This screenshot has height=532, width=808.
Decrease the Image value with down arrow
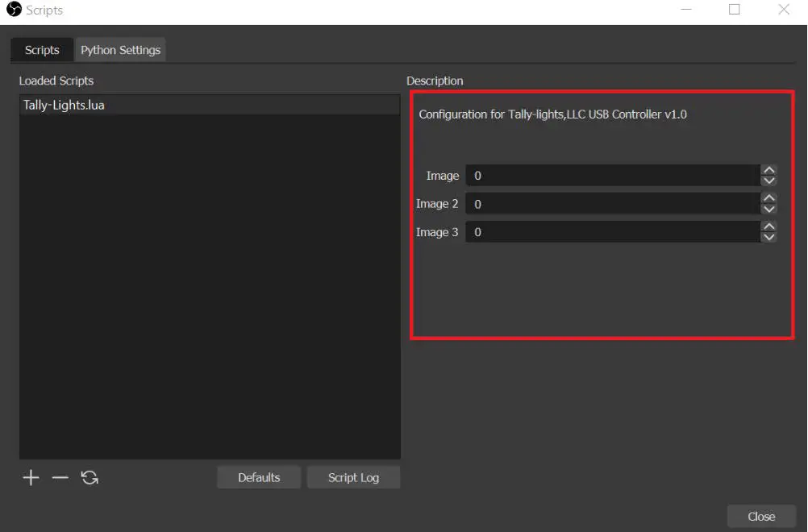click(x=768, y=181)
